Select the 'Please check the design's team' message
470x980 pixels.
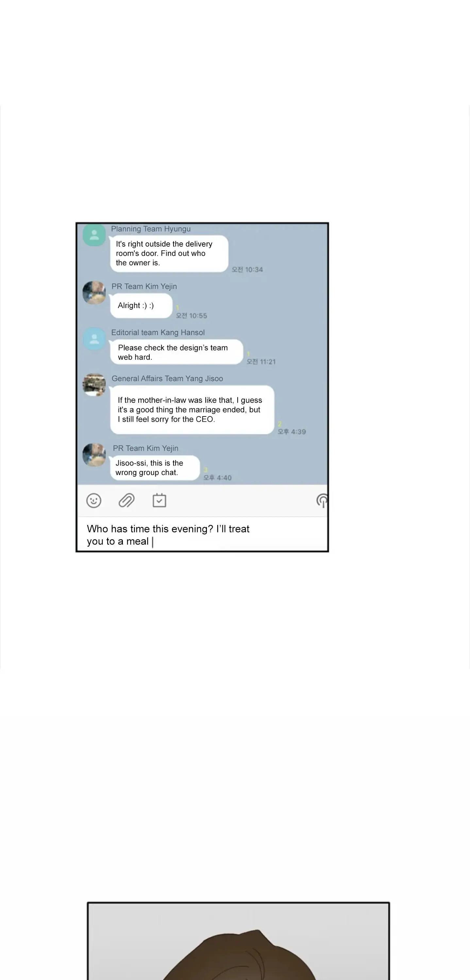[x=176, y=352]
